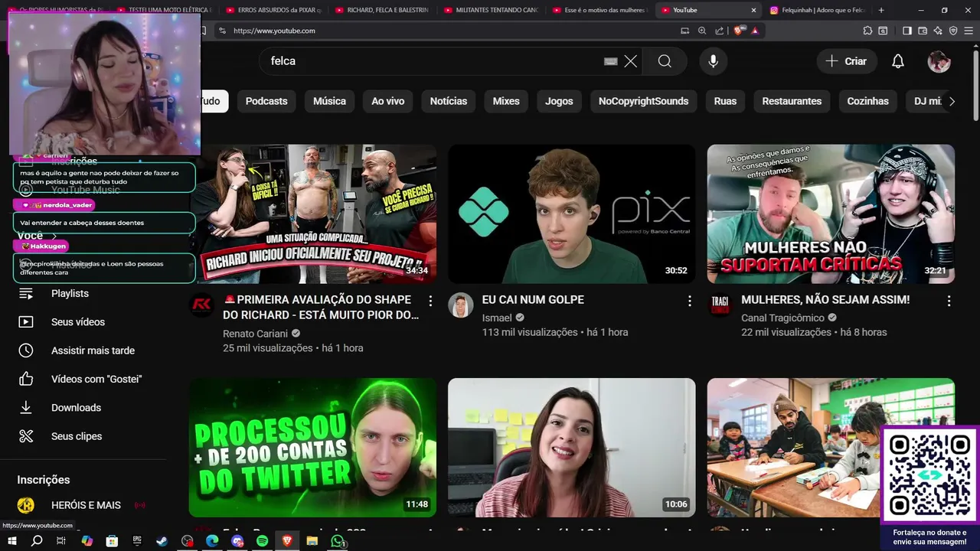Click the address bar URL youtube.com
This screenshot has height=551, width=980.
[274, 31]
